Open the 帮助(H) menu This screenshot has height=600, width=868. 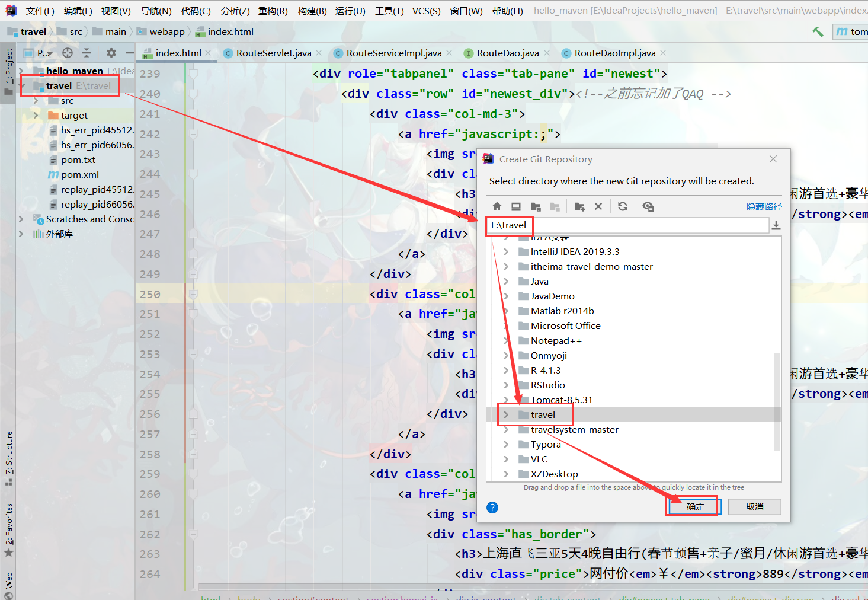tap(508, 11)
